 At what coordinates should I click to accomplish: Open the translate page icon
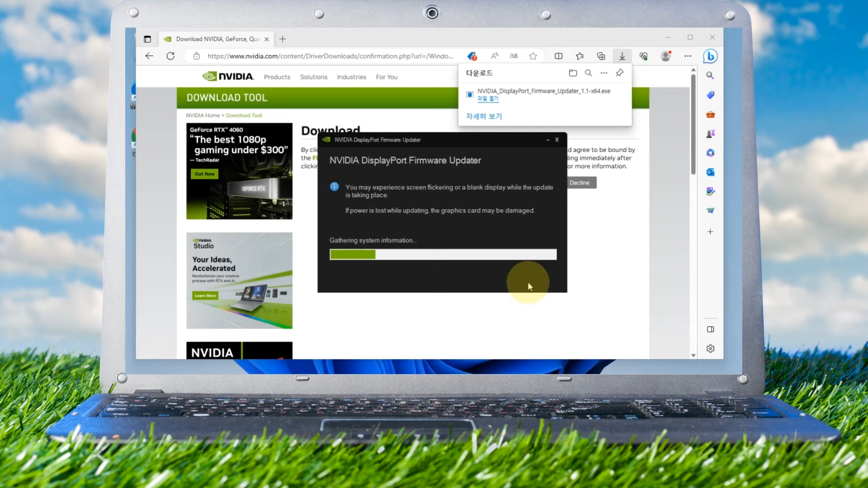pos(514,56)
